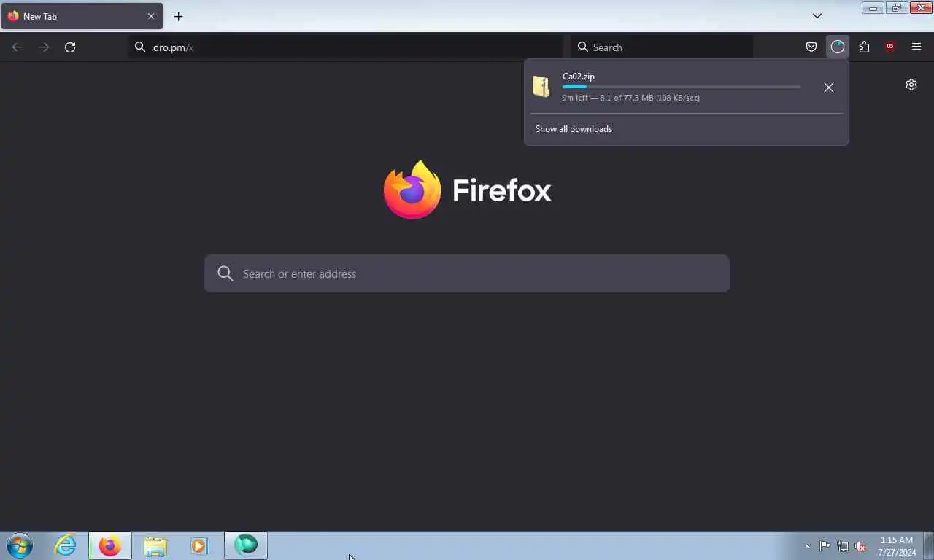The image size is (934, 560).
Task: Open Windows Explorer folder from taskbar
Action: click(155, 545)
